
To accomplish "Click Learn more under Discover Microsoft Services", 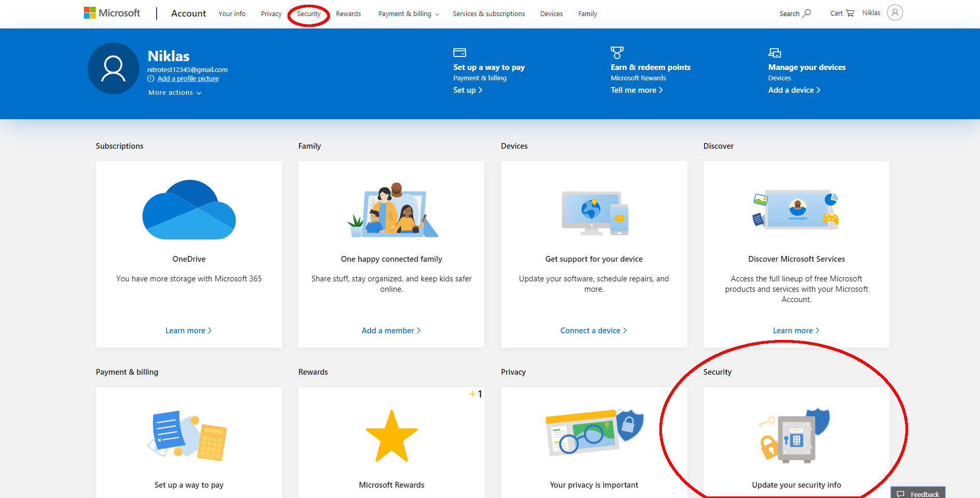I will (796, 331).
